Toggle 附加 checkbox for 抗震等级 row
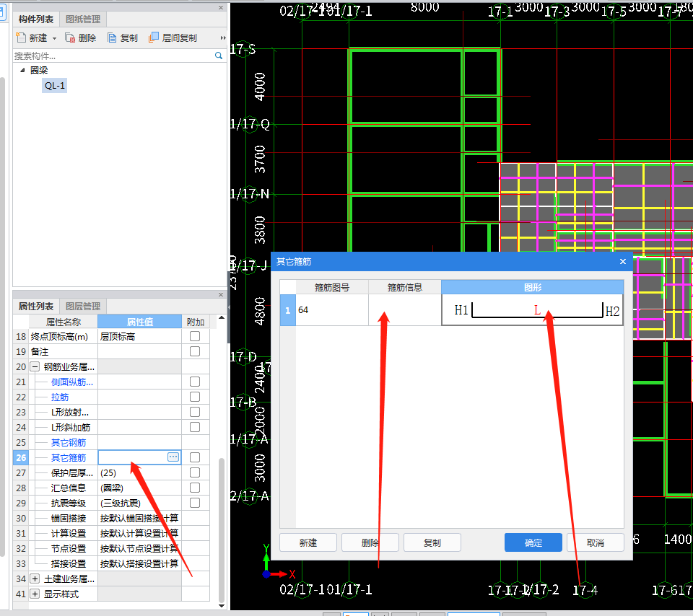Image resolution: width=693 pixels, height=616 pixels. pos(195,503)
